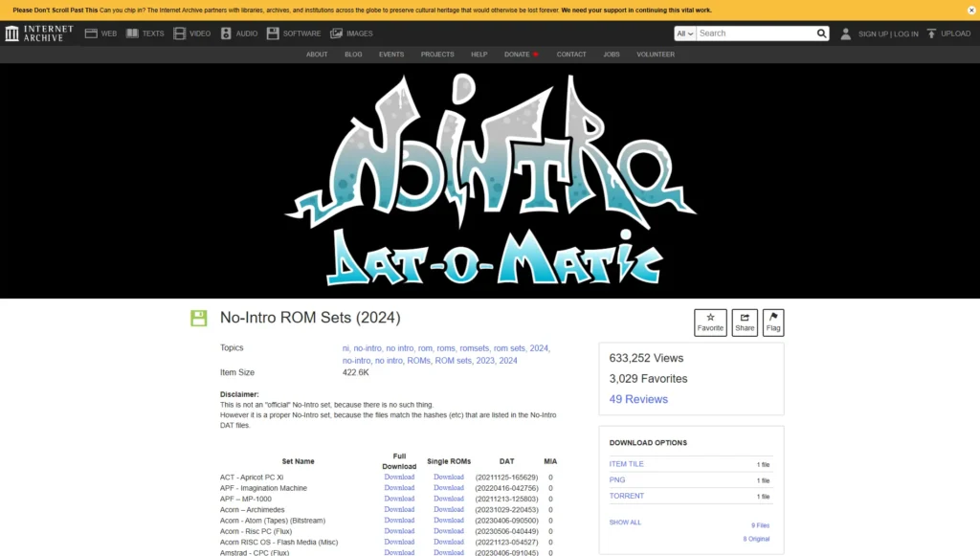980x556 pixels.
Task: Open the Blog menu item
Action: (x=353, y=55)
